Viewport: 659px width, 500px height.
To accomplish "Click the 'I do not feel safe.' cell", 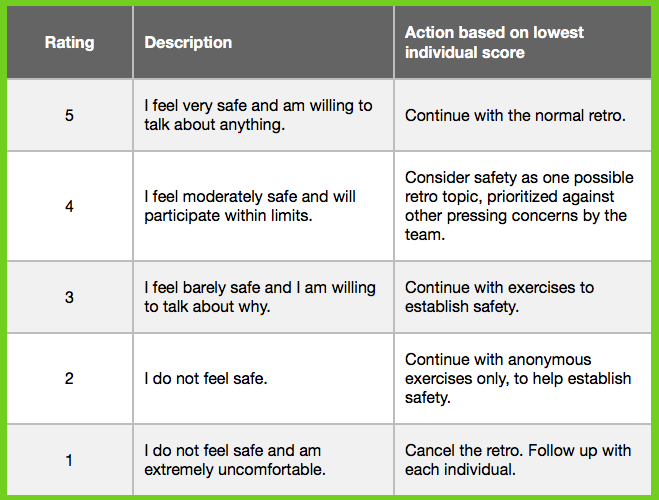I will click(x=264, y=378).
